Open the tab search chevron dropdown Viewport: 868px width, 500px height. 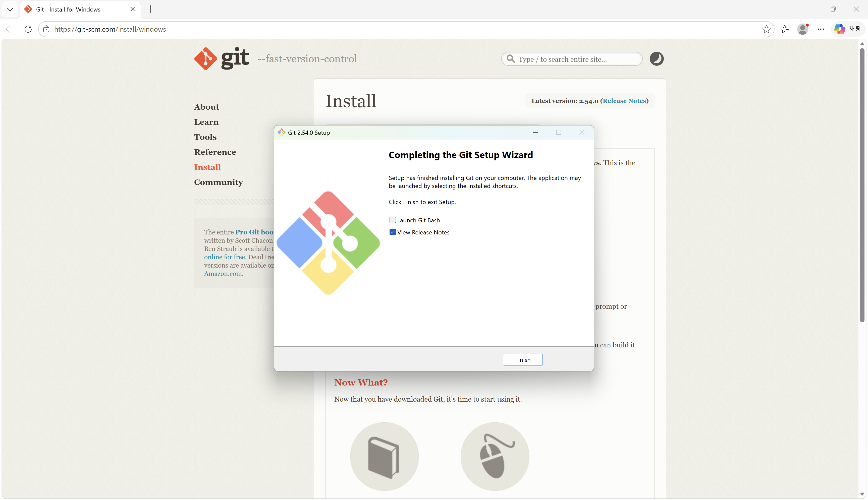click(10, 9)
